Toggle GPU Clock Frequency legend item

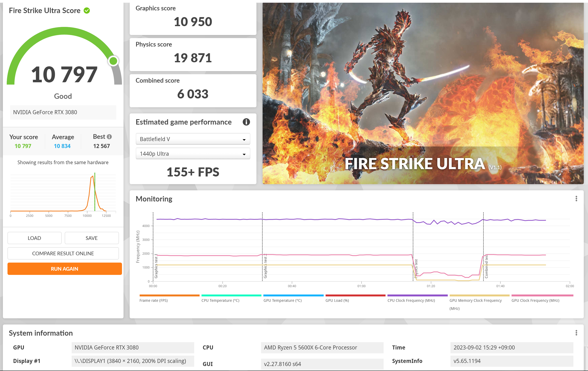coord(535,300)
